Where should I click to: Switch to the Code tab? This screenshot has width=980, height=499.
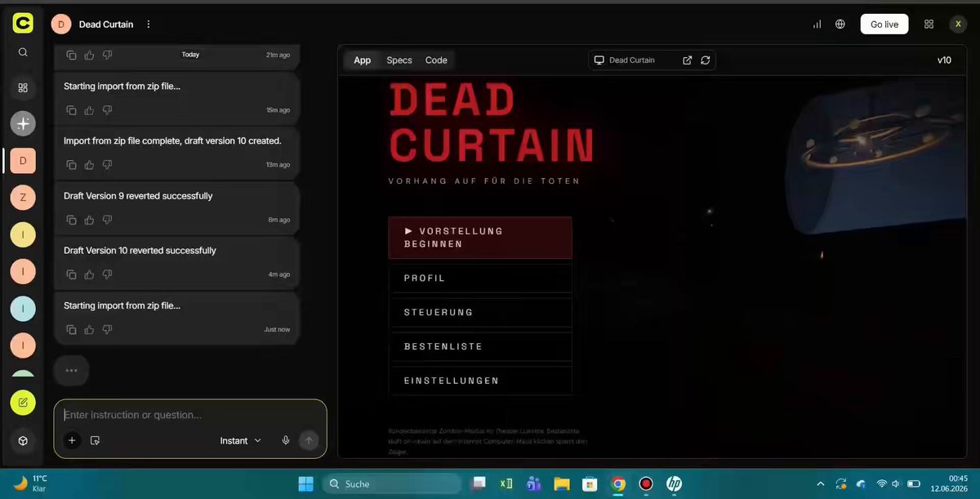click(x=436, y=60)
